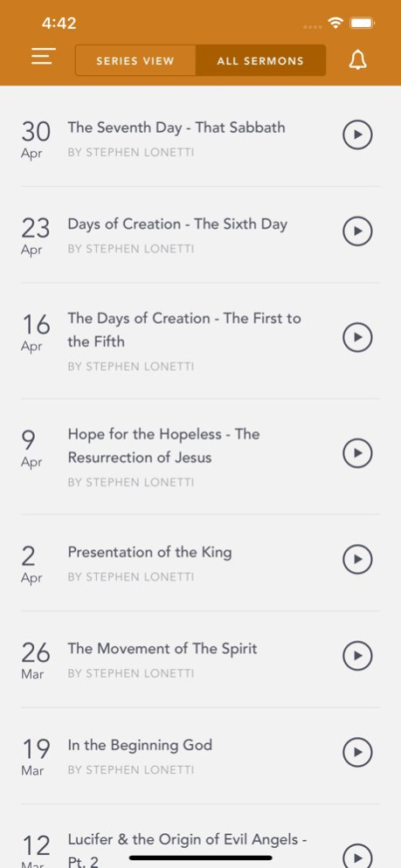Viewport: 401px width, 868px height.
Task: Select the All Sermons tab
Action: coord(260,60)
